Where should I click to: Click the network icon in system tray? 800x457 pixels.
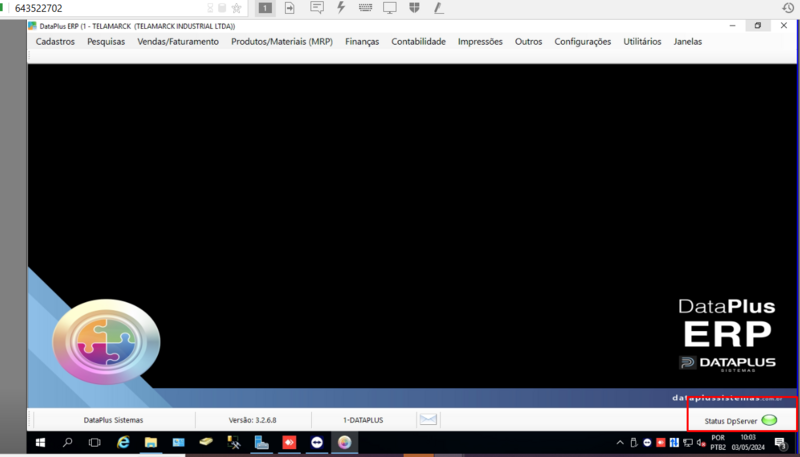pos(688,442)
